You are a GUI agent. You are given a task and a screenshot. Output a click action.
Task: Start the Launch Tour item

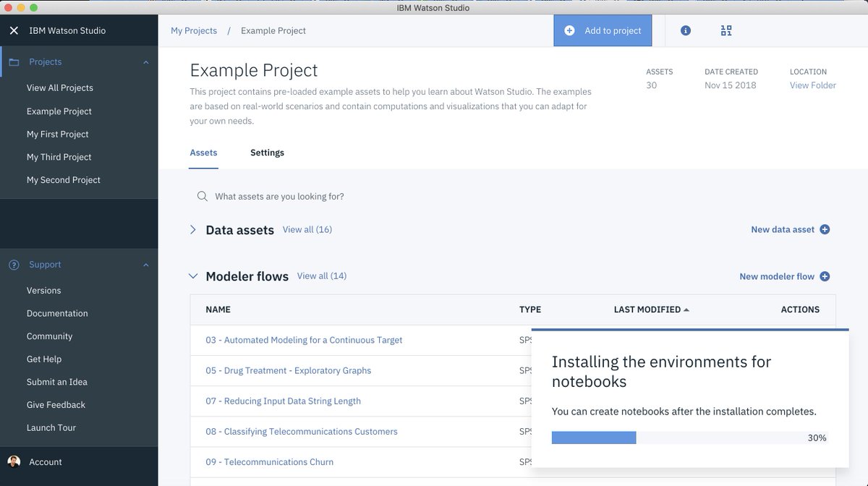(51, 427)
